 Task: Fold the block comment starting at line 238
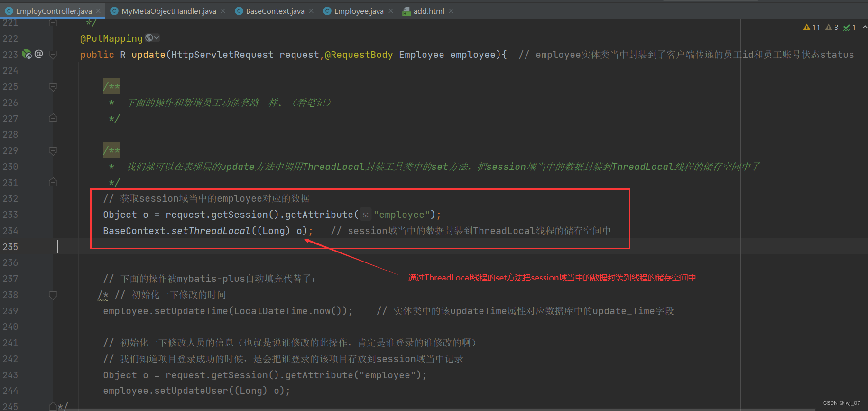click(x=53, y=295)
